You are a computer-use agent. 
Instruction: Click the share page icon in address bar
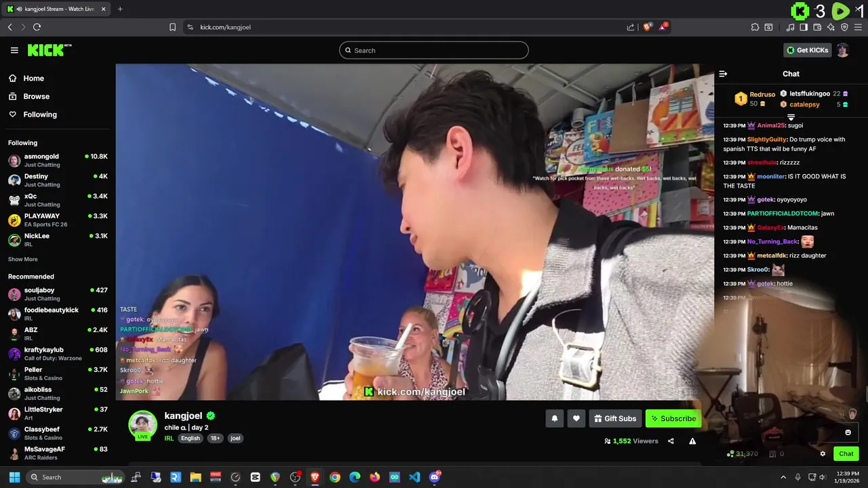(631, 27)
